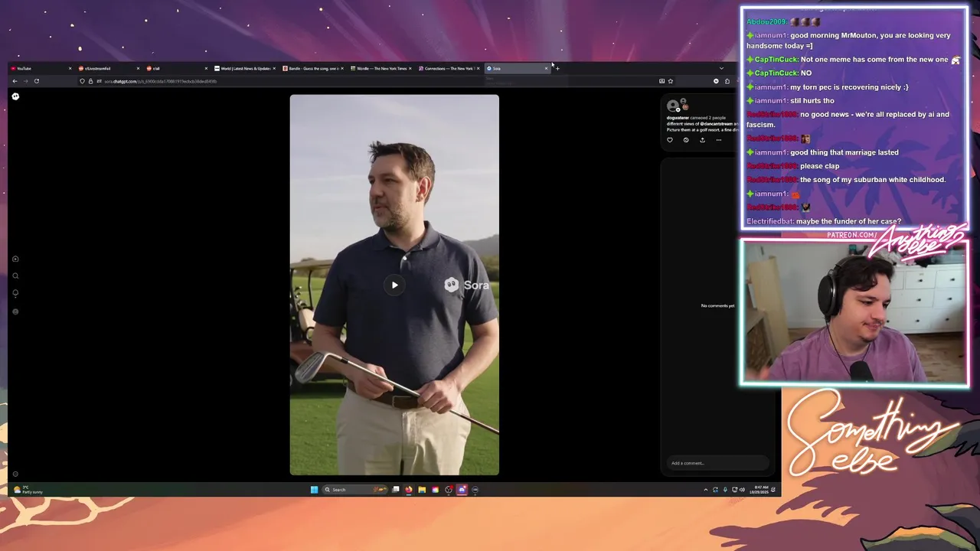Bookmark this page with star icon
The height and width of the screenshot is (551, 980).
pos(670,81)
